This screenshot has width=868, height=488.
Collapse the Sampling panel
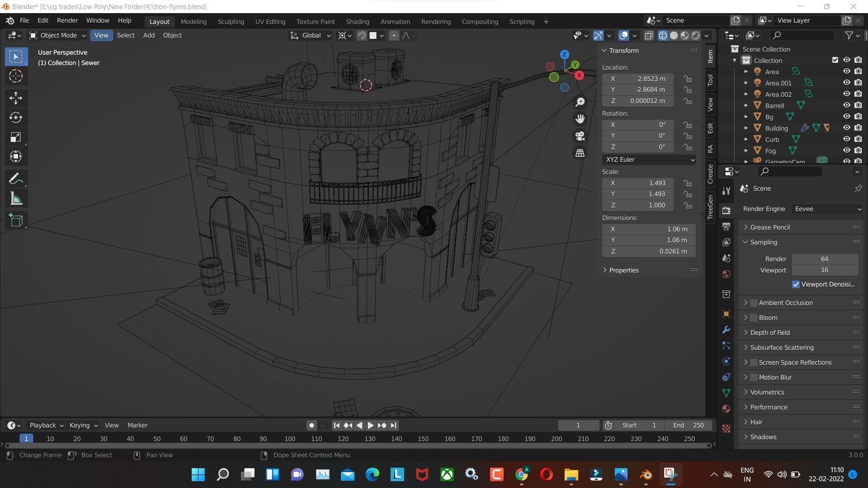(801, 242)
